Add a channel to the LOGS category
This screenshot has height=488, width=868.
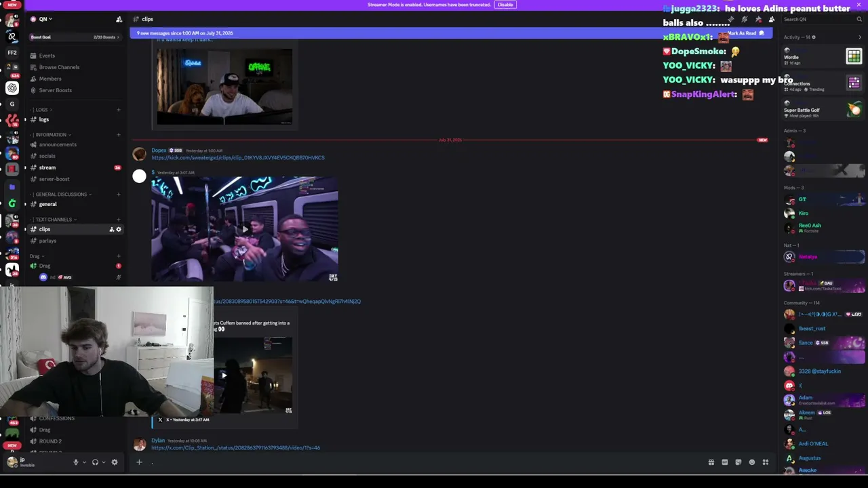coord(119,110)
